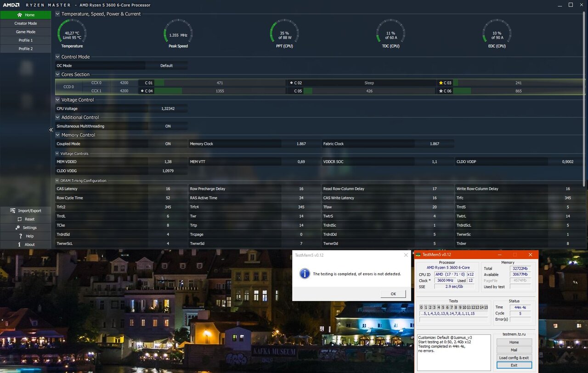Image resolution: width=588 pixels, height=373 pixels.
Task: Click the Memory Clock value 1.867
Action: pyautogui.click(x=301, y=144)
